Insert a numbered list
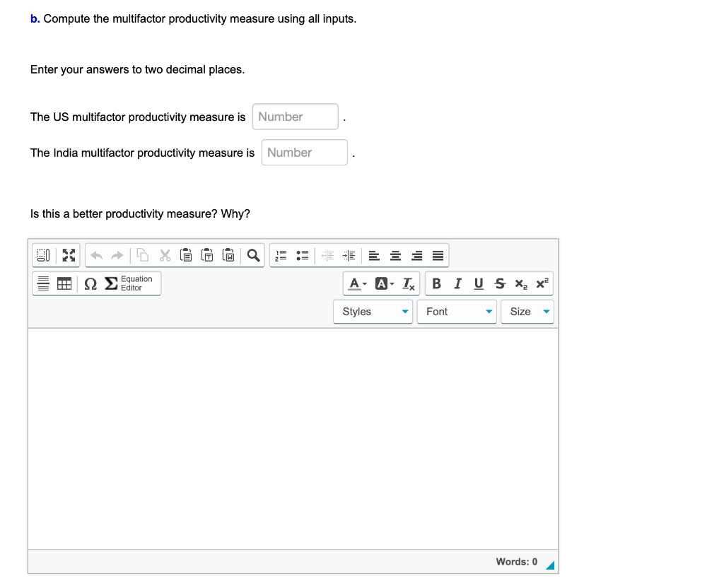 point(281,255)
